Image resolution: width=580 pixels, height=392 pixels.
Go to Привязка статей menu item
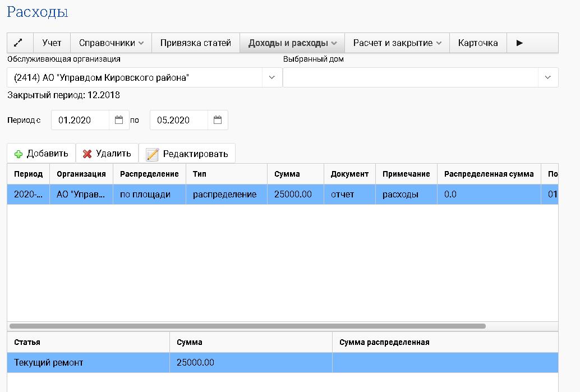pos(195,43)
